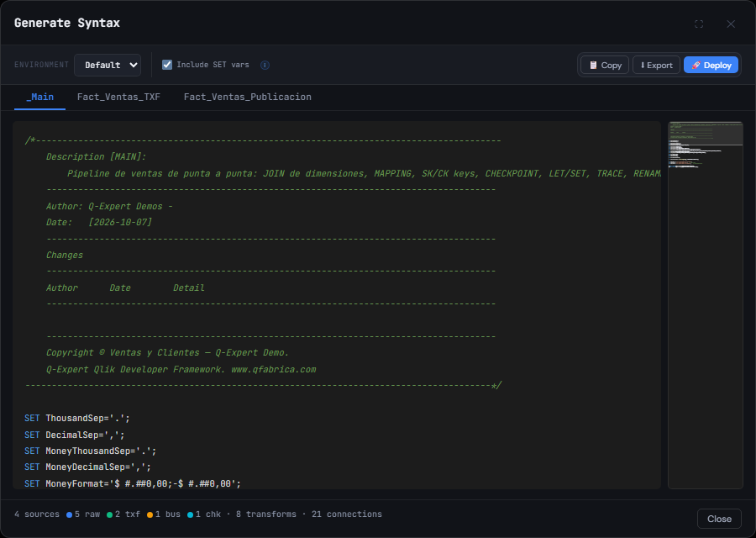The width and height of the screenshot is (756, 538).
Task: Open the Environment Default dropdown
Action: pos(108,65)
